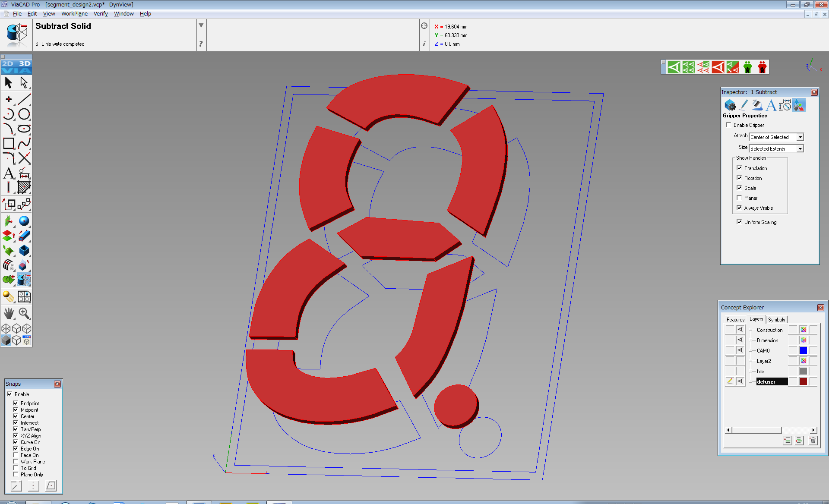Uncheck the Endpoint snap

[16, 403]
